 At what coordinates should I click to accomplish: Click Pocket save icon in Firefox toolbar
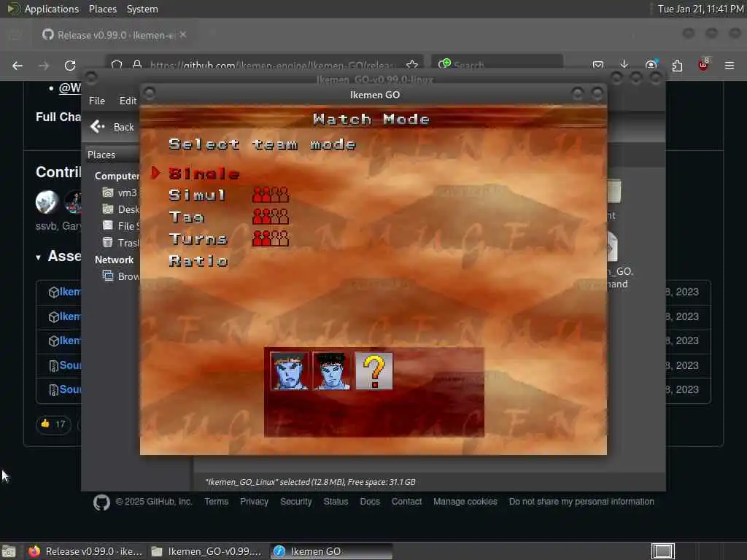598,65
